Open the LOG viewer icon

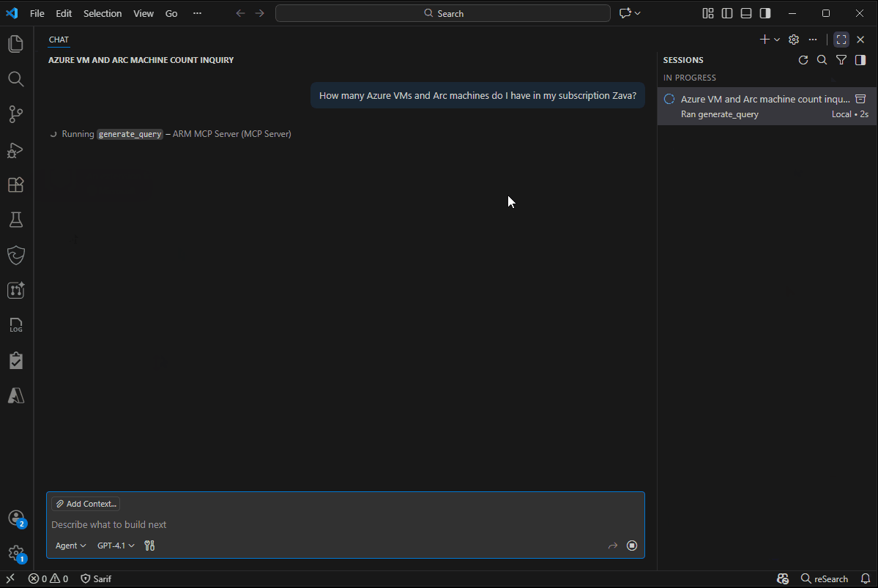click(x=15, y=325)
